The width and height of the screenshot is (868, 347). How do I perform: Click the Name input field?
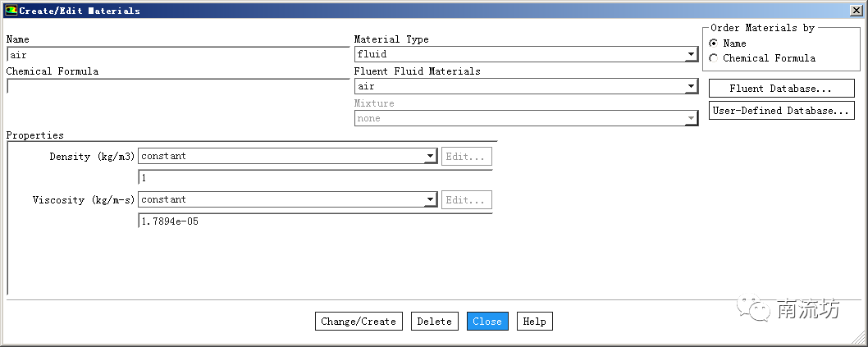(178, 55)
